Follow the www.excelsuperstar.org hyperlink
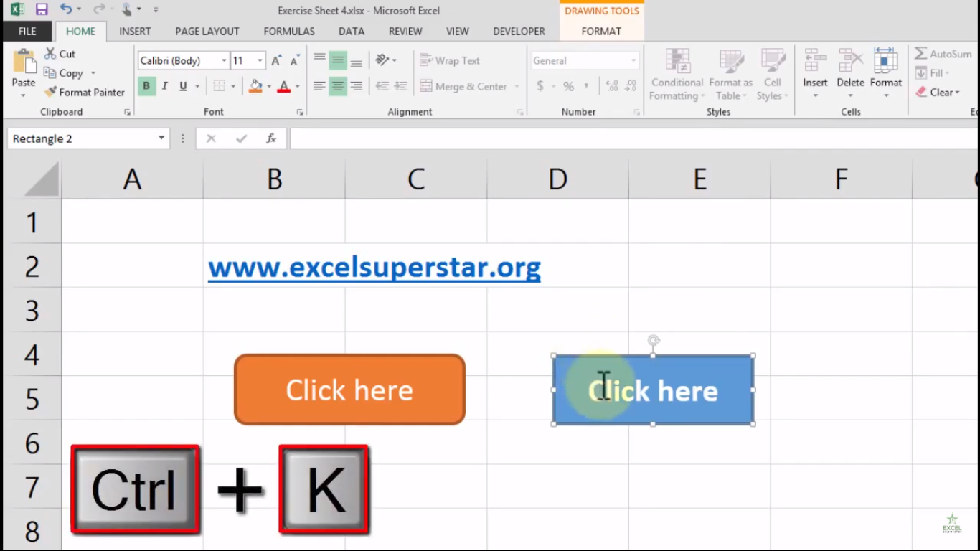 click(374, 267)
